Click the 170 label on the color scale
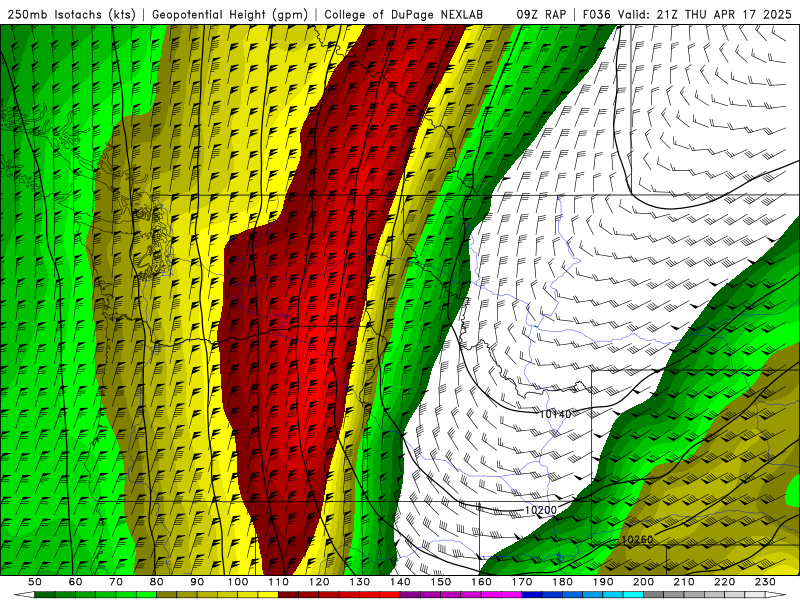The image size is (800, 600). [x=522, y=582]
